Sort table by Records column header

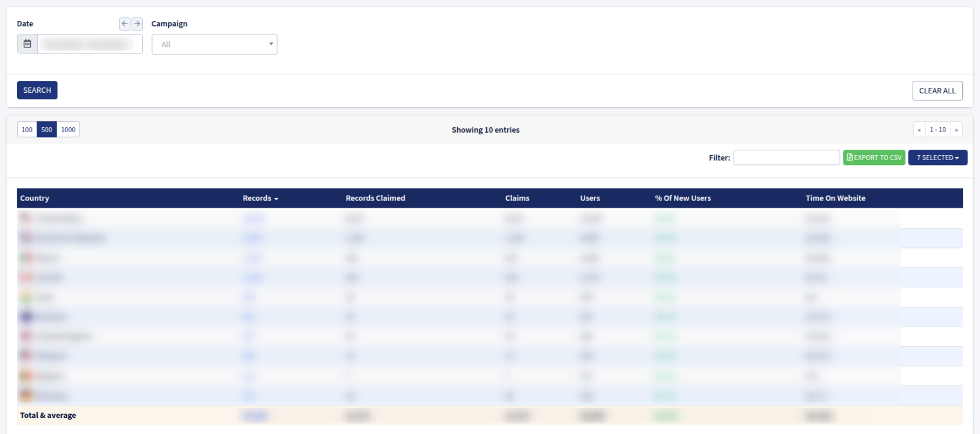pos(260,198)
